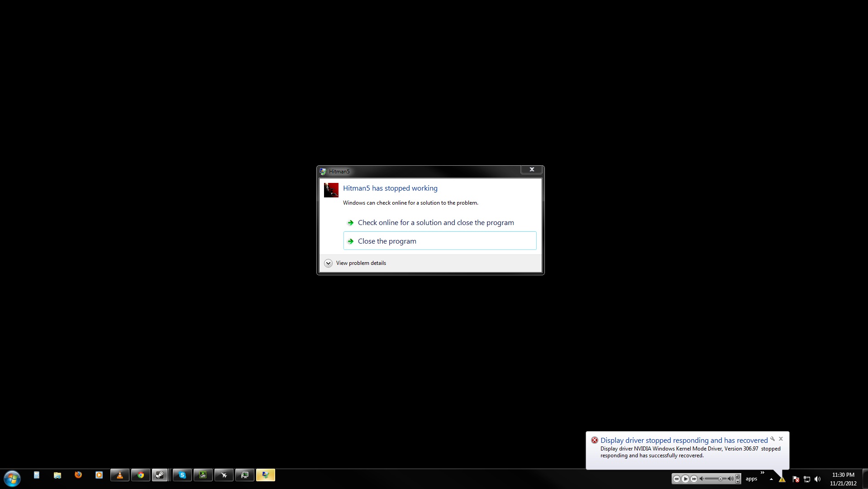Screen dimensions: 868x489
Task: Open the taskbar clock and date
Action: [843, 479]
